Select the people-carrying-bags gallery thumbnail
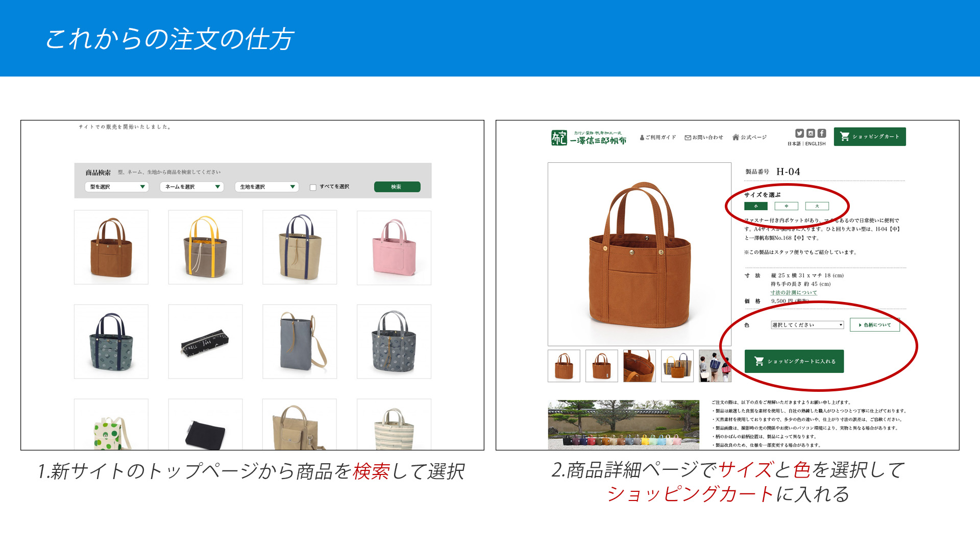Image resolution: width=980 pixels, height=551 pixels. tap(715, 366)
